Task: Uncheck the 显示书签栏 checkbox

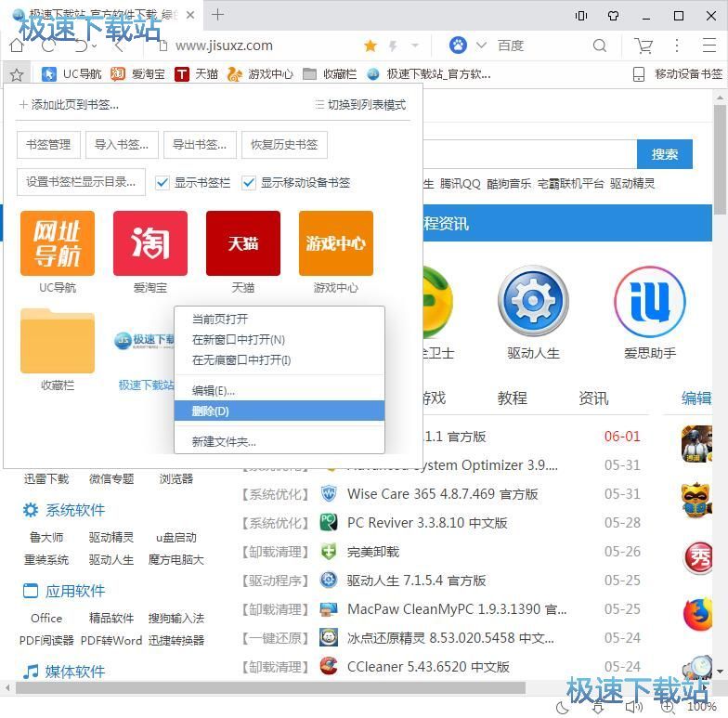Action: [x=162, y=182]
